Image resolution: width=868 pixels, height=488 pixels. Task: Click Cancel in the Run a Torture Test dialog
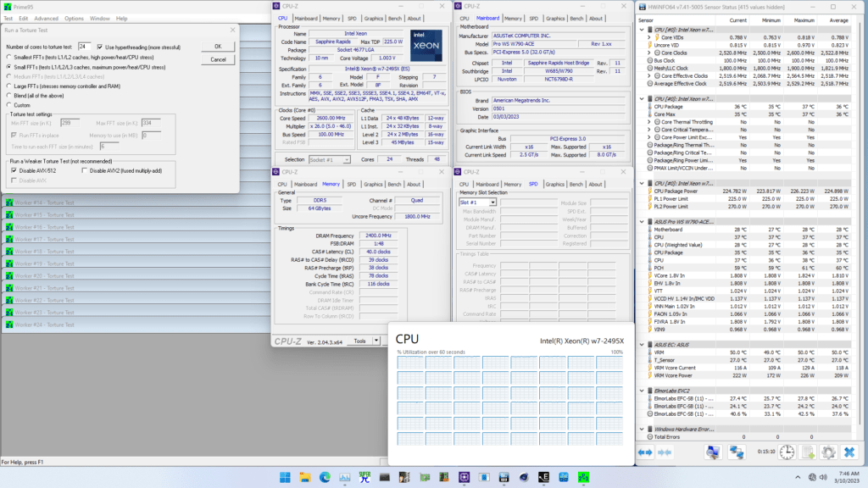pos(218,59)
